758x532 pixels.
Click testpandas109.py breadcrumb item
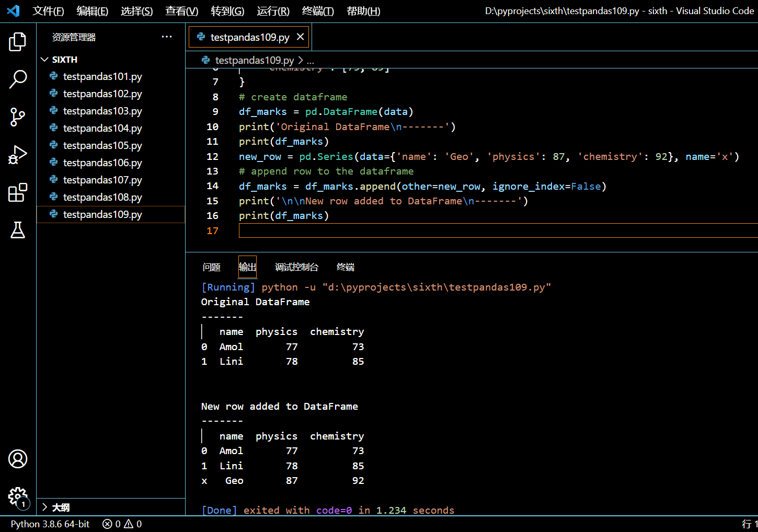[x=255, y=60]
